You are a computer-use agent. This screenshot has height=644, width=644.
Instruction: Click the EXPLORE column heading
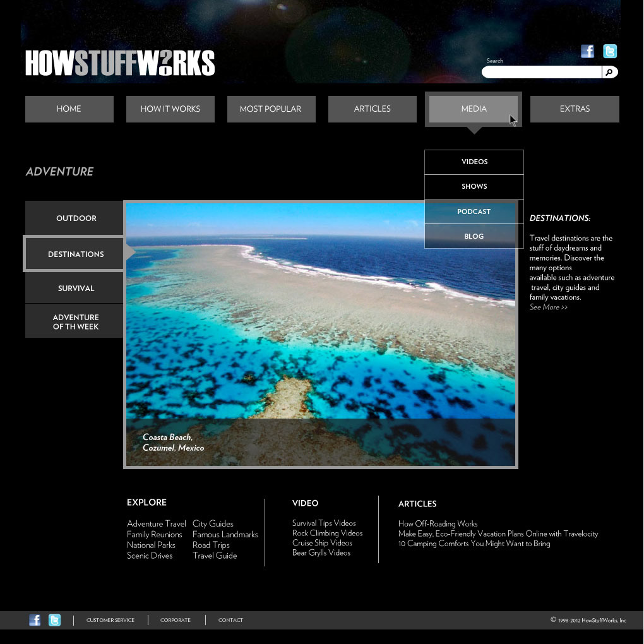coord(146,503)
